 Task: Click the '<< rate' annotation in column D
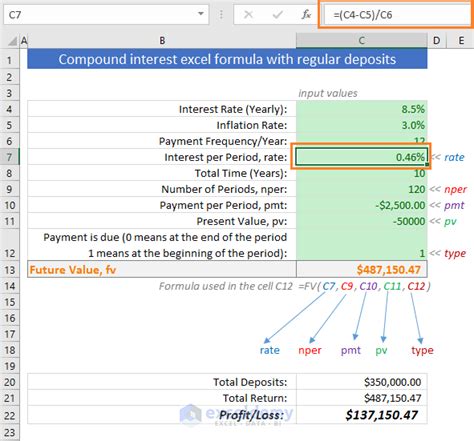pyautogui.click(x=447, y=157)
